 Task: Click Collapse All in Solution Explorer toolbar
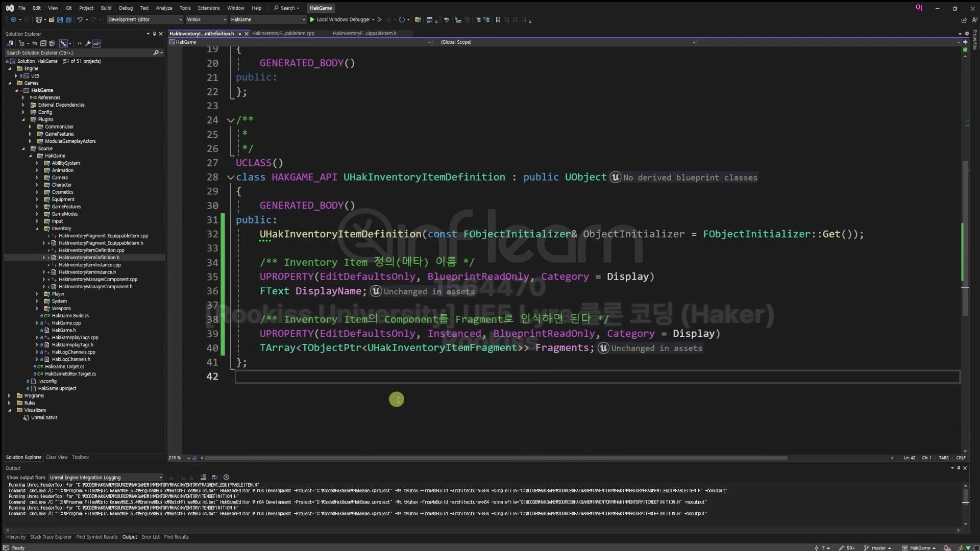(43, 43)
